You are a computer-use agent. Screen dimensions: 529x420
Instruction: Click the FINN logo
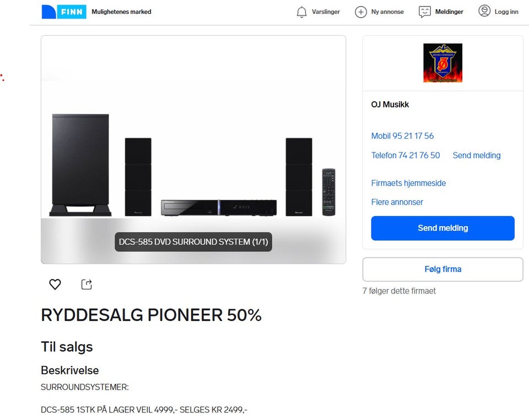(64, 12)
